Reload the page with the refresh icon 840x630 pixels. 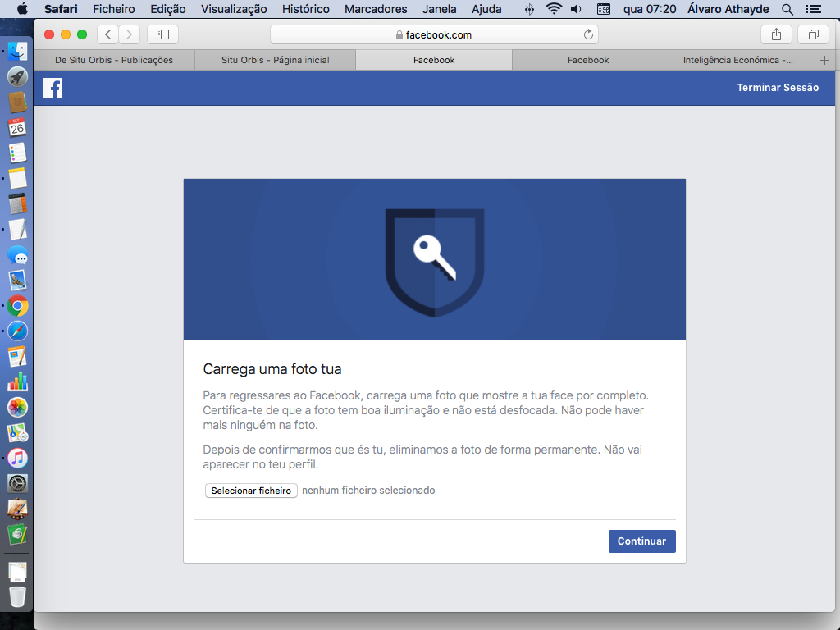click(x=588, y=34)
